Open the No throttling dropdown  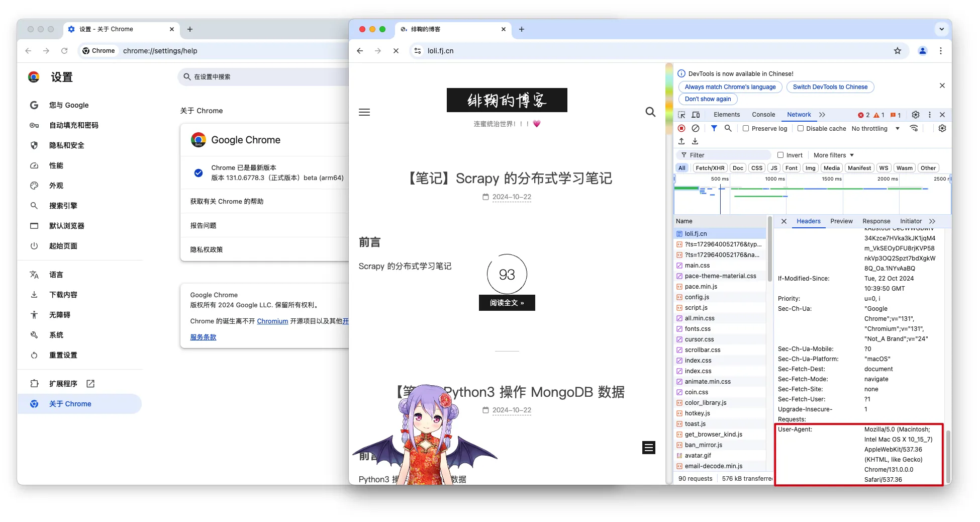click(875, 129)
